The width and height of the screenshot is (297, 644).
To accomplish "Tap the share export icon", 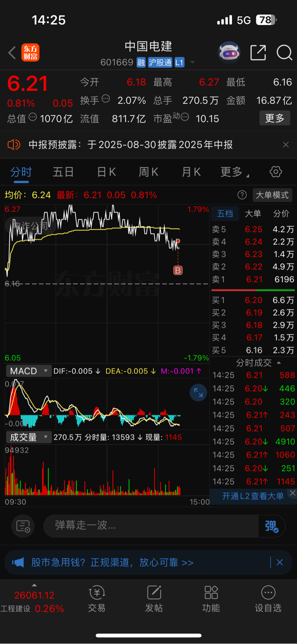I will click(x=258, y=53).
